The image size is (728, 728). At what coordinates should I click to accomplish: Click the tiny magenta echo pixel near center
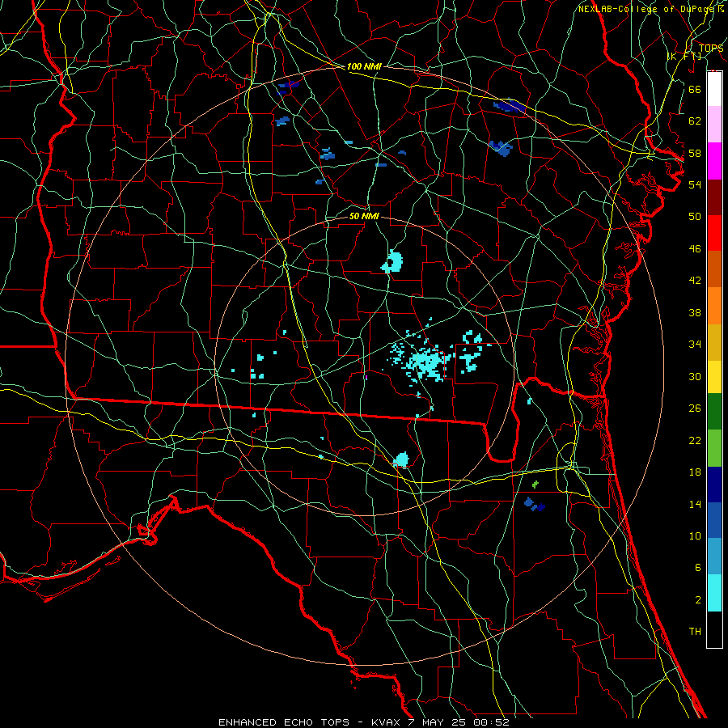[x=366, y=377]
